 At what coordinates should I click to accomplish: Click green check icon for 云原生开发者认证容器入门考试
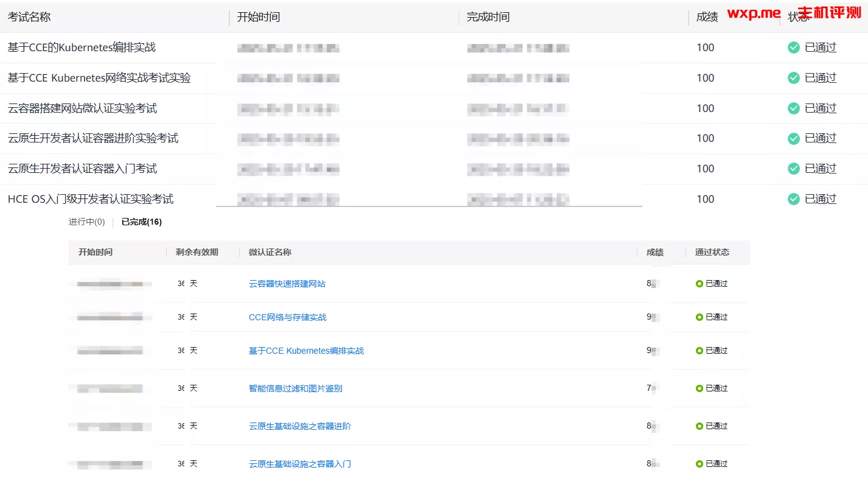point(794,169)
